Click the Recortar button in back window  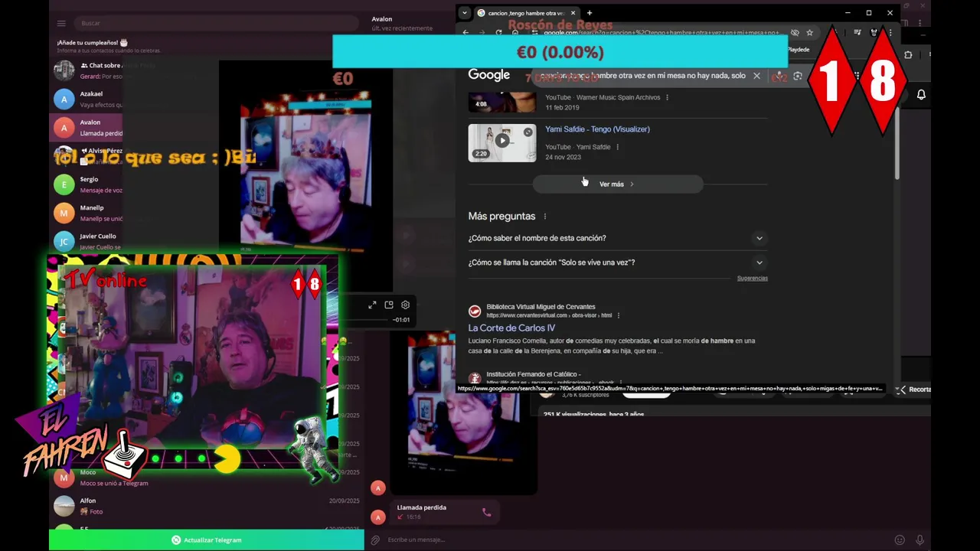[915, 390]
